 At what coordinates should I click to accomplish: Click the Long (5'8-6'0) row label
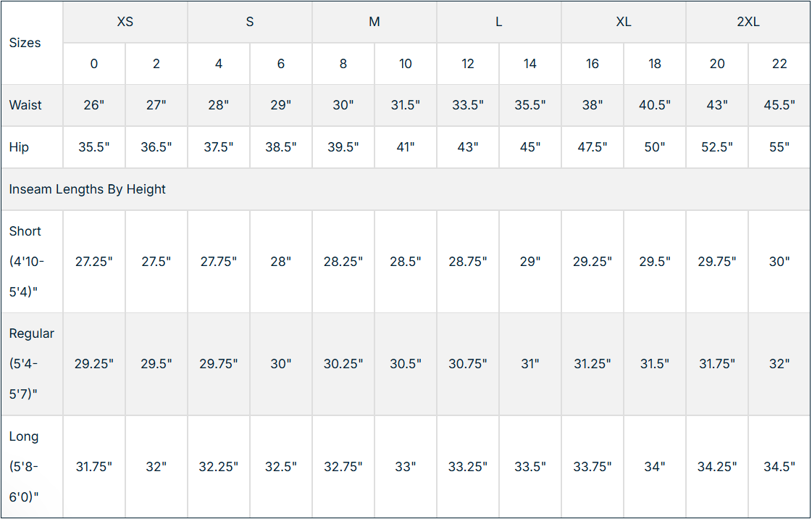(25, 467)
